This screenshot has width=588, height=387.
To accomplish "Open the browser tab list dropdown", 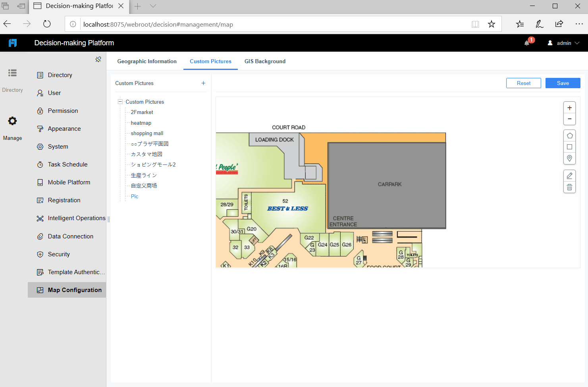I will coord(153,6).
